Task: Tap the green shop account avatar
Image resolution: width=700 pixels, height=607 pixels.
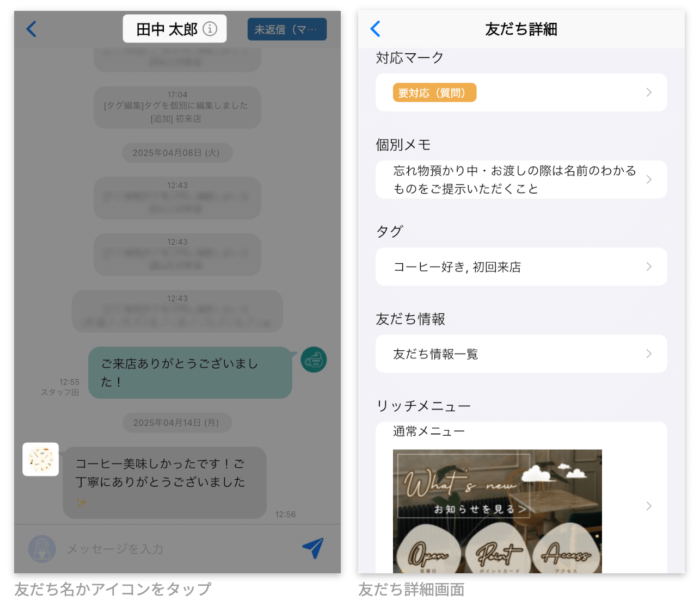Action: click(x=314, y=360)
